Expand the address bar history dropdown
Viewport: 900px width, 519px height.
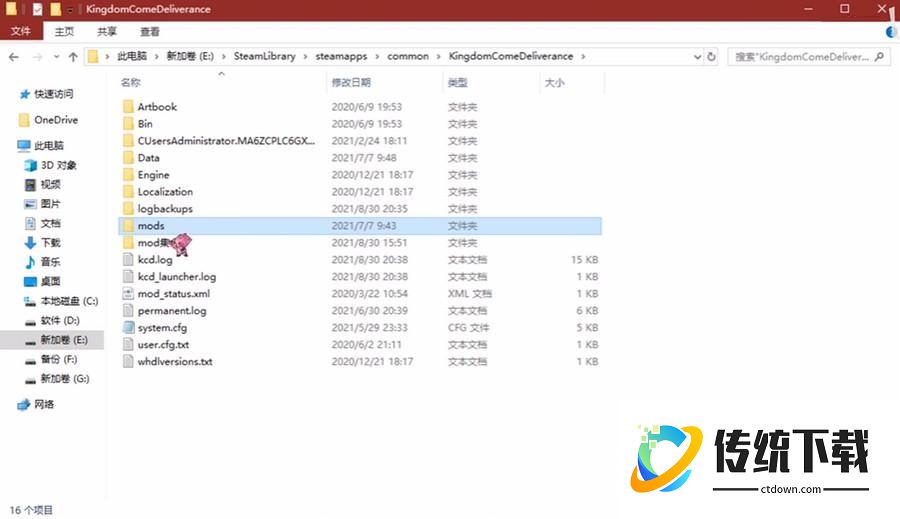(x=695, y=57)
